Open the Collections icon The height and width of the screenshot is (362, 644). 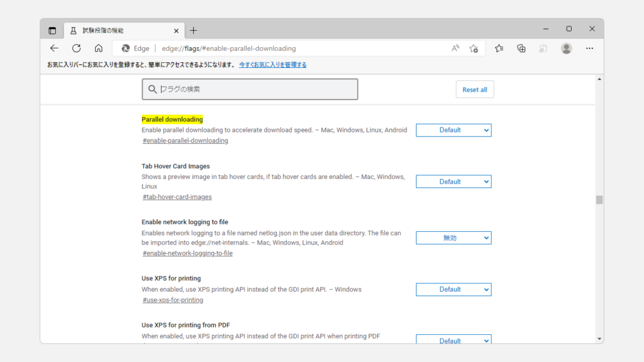[521, 48]
